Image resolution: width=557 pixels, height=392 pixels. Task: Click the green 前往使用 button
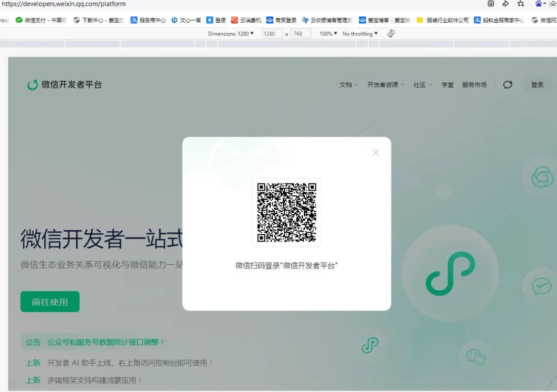click(x=50, y=301)
